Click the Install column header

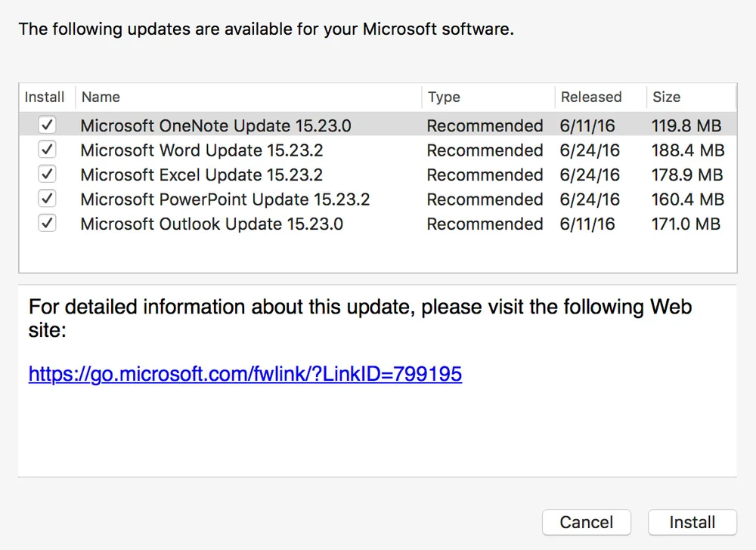[45, 97]
